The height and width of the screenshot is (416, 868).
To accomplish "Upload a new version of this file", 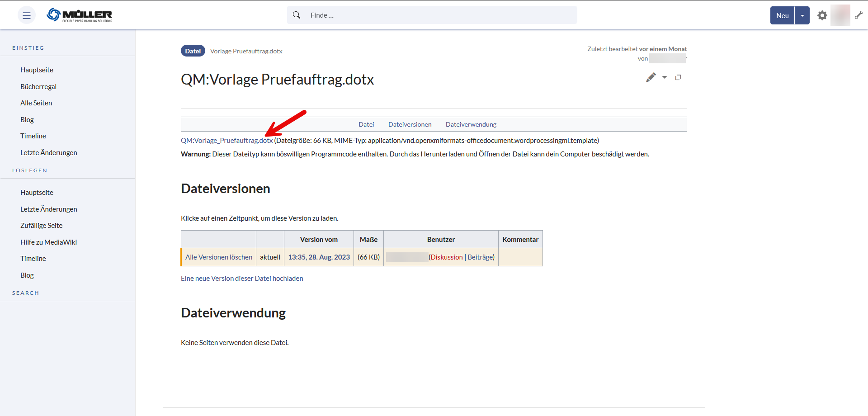I will click(x=242, y=279).
